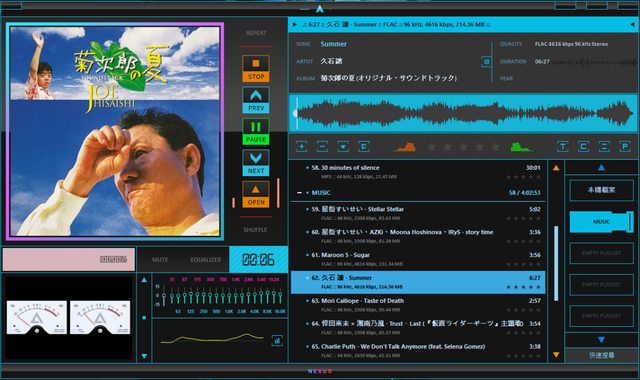
Task: Select the MUSIC playlist tab
Action: coord(601,222)
